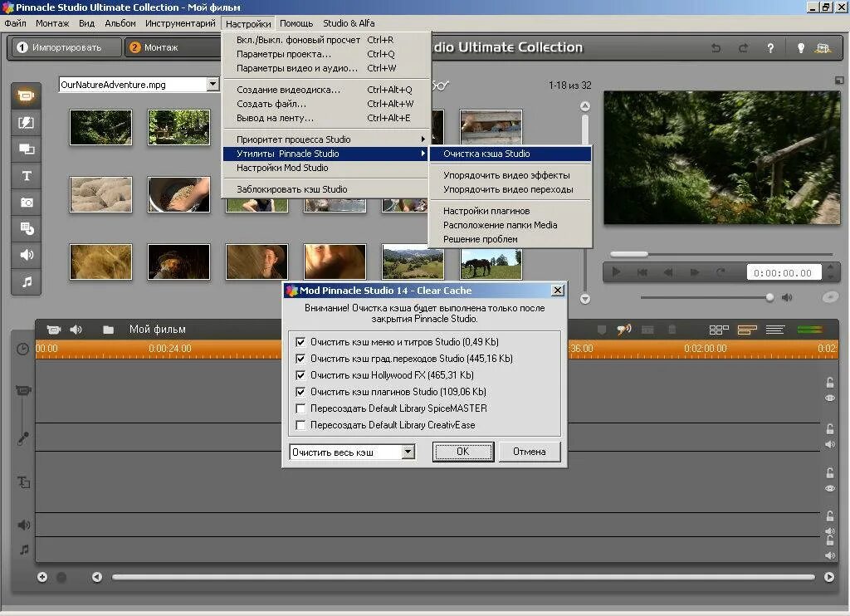This screenshot has width=850, height=616.
Task: Toggle video track lock icon
Action: pyautogui.click(x=829, y=383)
